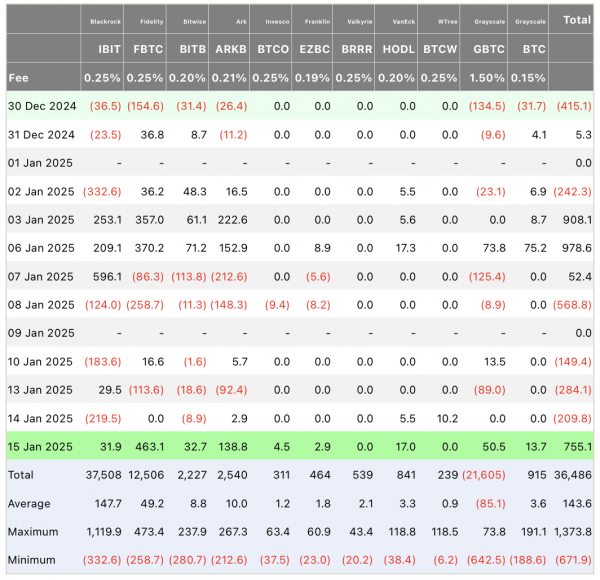Image resolution: width=600 pixels, height=580 pixels.
Task: Click the Valkyrie issuer label
Action: click(360, 22)
